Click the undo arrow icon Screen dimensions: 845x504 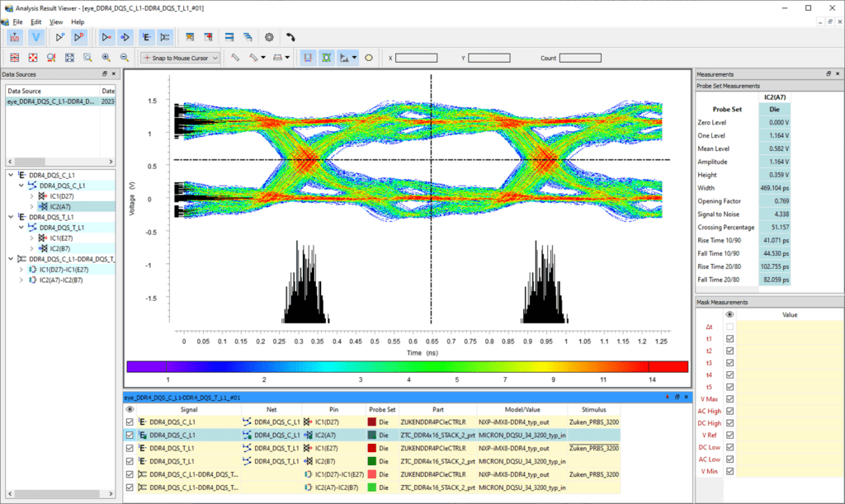pyautogui.click(x=290, y=36)
